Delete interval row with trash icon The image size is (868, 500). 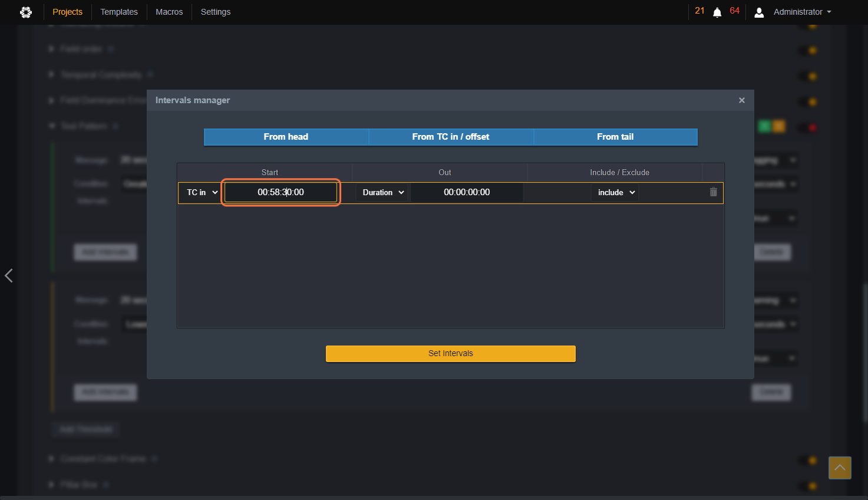[x=713, y=192]
